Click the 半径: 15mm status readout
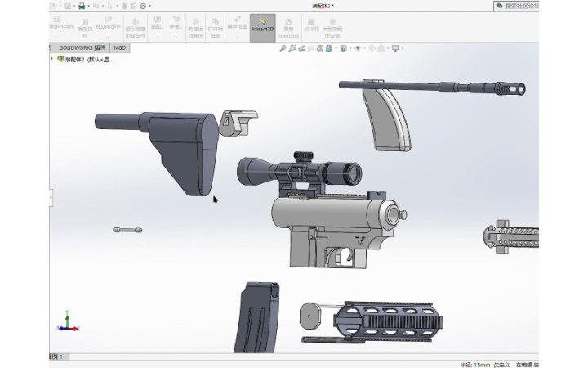 point(475,365)
